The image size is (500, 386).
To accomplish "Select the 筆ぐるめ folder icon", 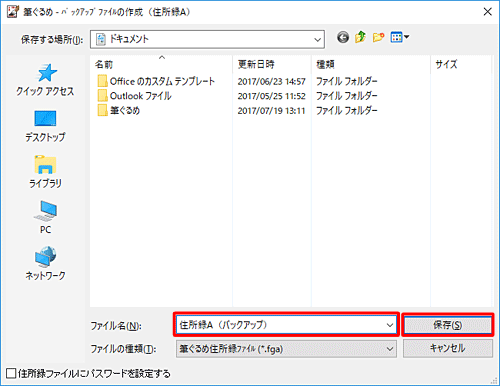I will coord(102,110).
